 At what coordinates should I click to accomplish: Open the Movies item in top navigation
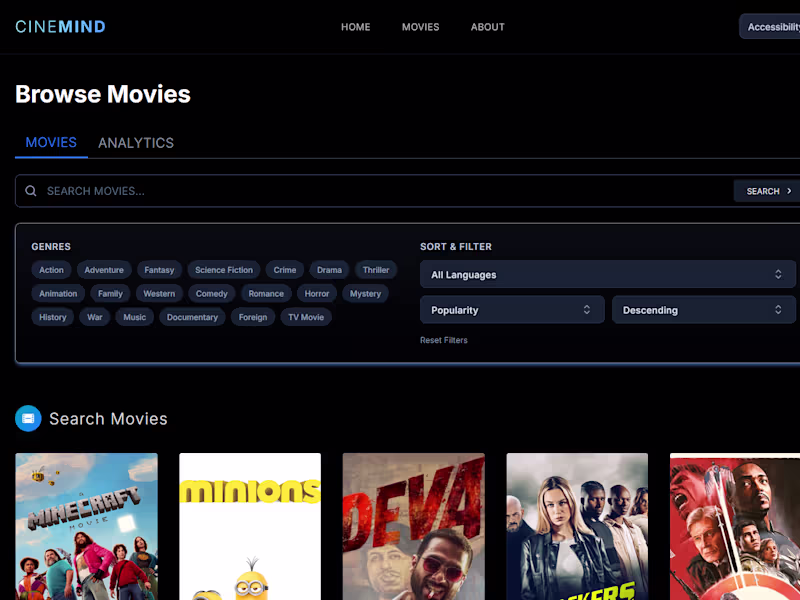click(420, 27)
